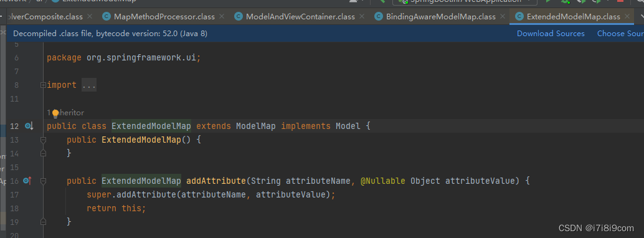644x238 pixels.
Task: Click 'ExtendedModelMap' in the class declaration line 12
Action: pyautogui.click(x=151, y=126)
